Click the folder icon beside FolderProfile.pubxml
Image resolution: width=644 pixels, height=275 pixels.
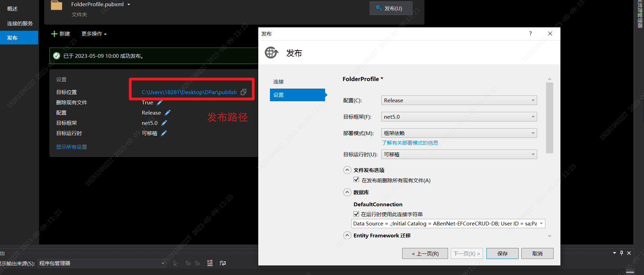click(57, 5)
